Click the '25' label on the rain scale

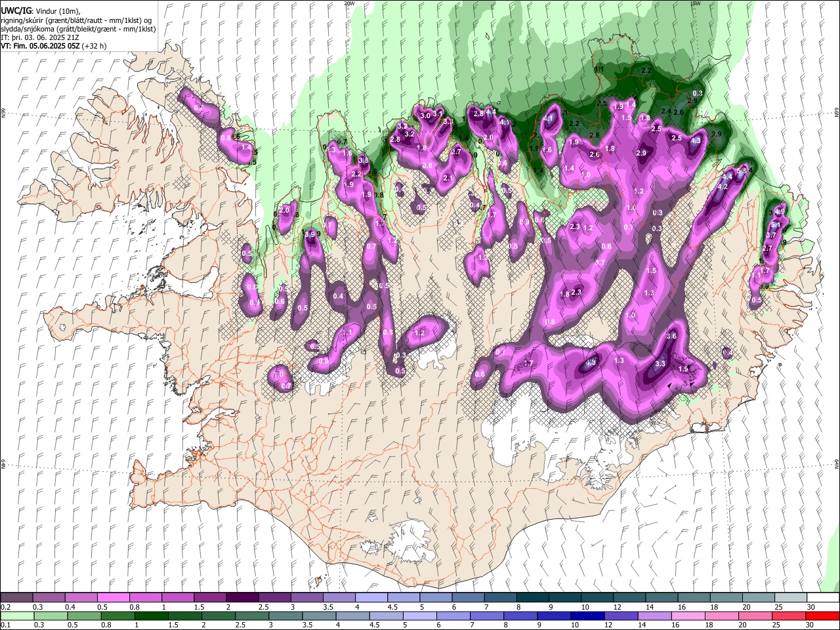(x=776, y=625)
